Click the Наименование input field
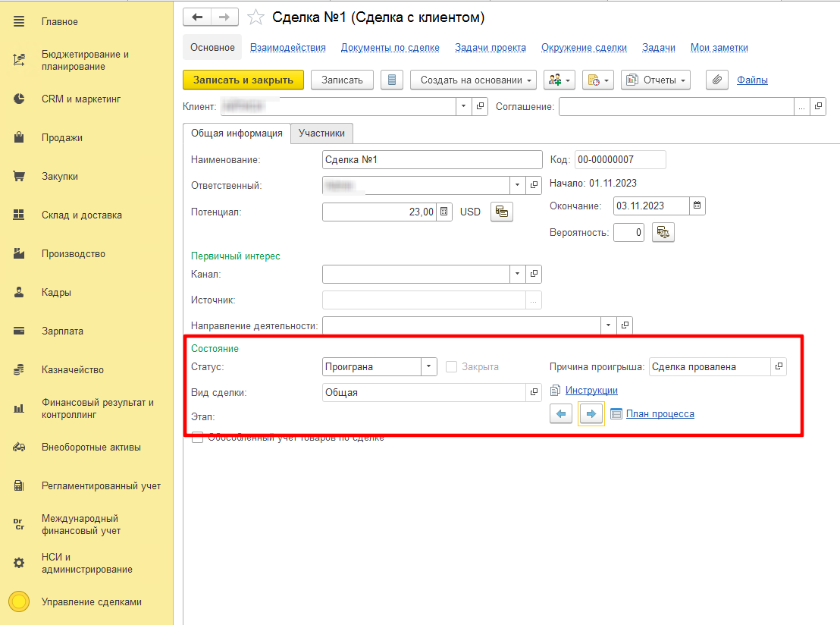The height and width of the screenshot is (625, 840). (x=432, y=159)
